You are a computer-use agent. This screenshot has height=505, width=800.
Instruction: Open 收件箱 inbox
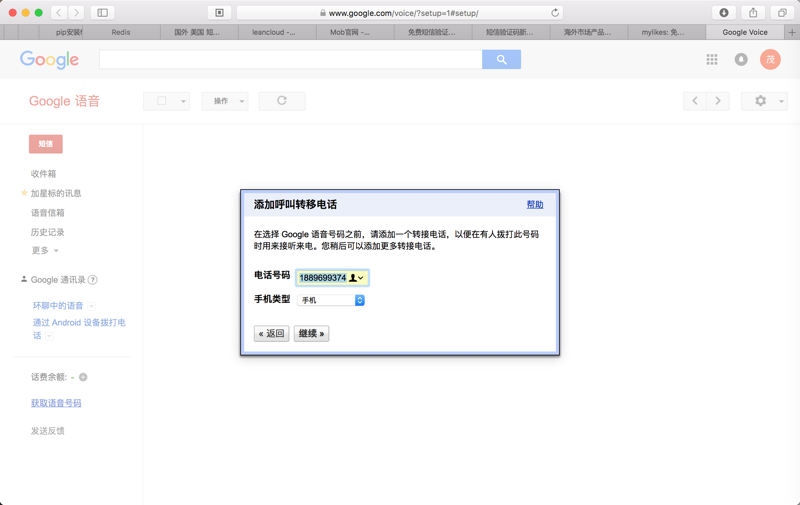pos(43,174)
